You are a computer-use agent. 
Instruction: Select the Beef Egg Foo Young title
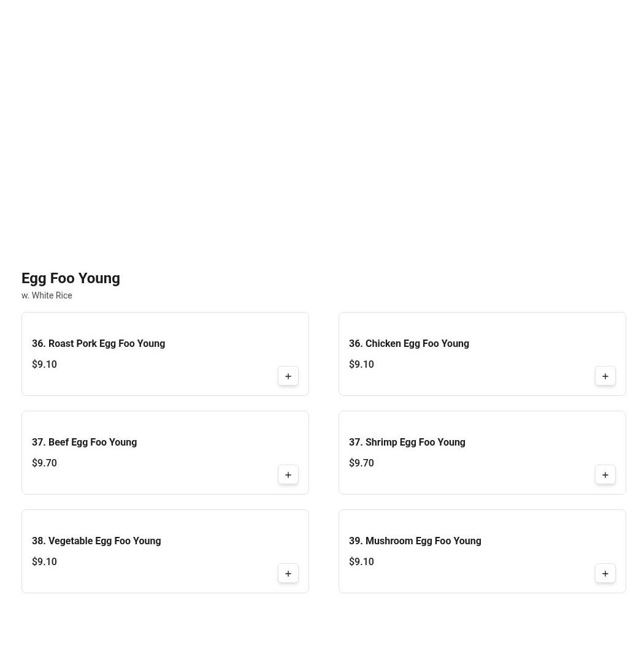(x=84, y=443)
